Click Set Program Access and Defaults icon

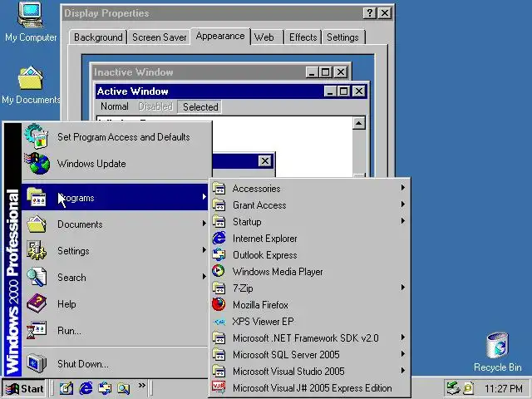point(36,136)
